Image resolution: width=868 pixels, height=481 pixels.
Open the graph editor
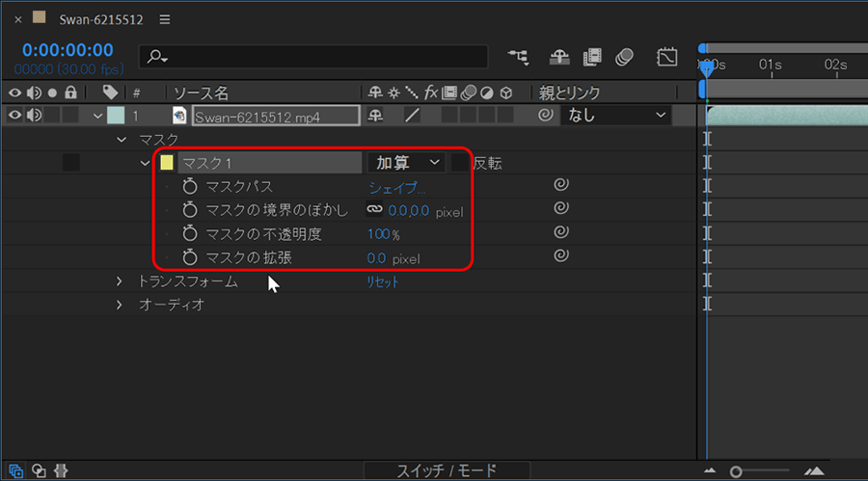[x=666, y=57]
